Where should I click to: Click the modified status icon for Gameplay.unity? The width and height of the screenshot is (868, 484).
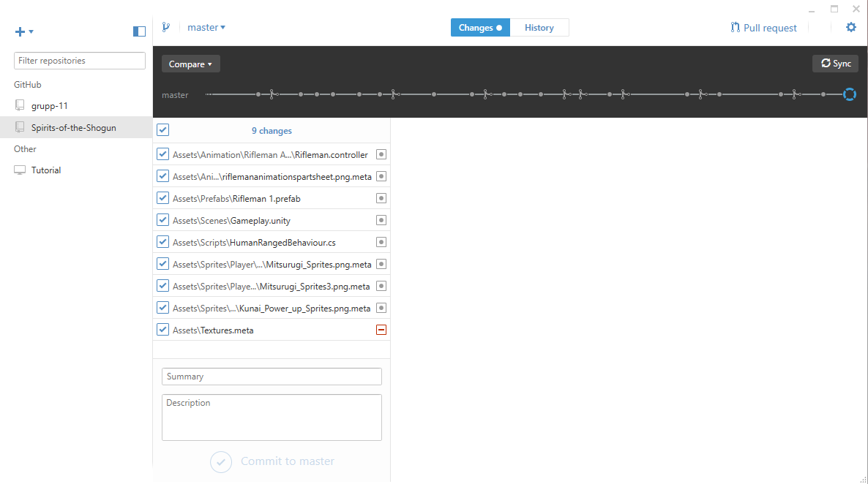[381, 219]
